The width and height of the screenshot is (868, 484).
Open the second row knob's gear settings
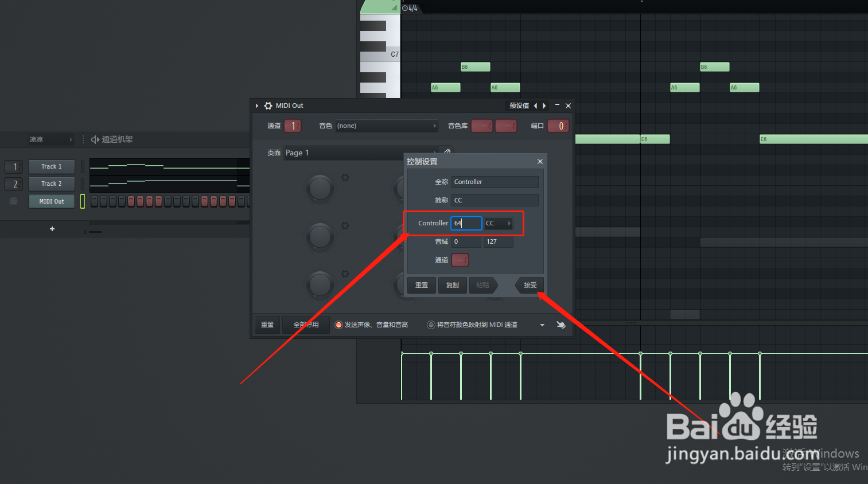(345, 225)
